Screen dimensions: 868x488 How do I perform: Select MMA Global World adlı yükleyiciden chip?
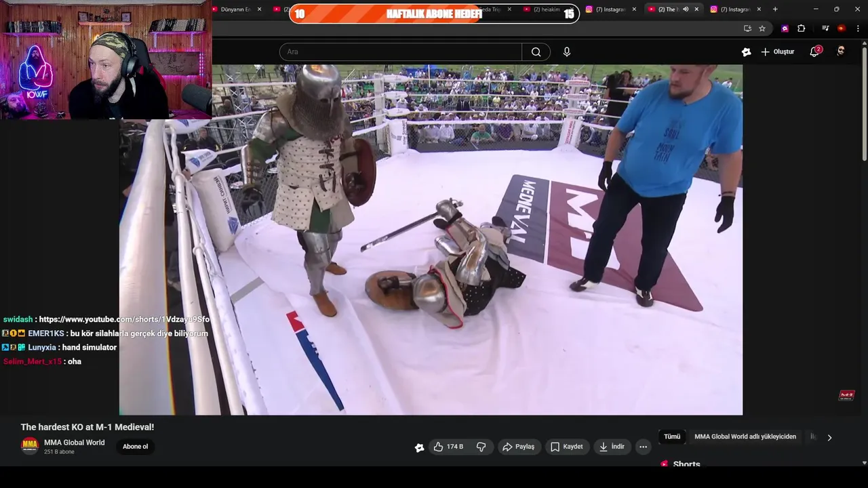tap(745, 436)
